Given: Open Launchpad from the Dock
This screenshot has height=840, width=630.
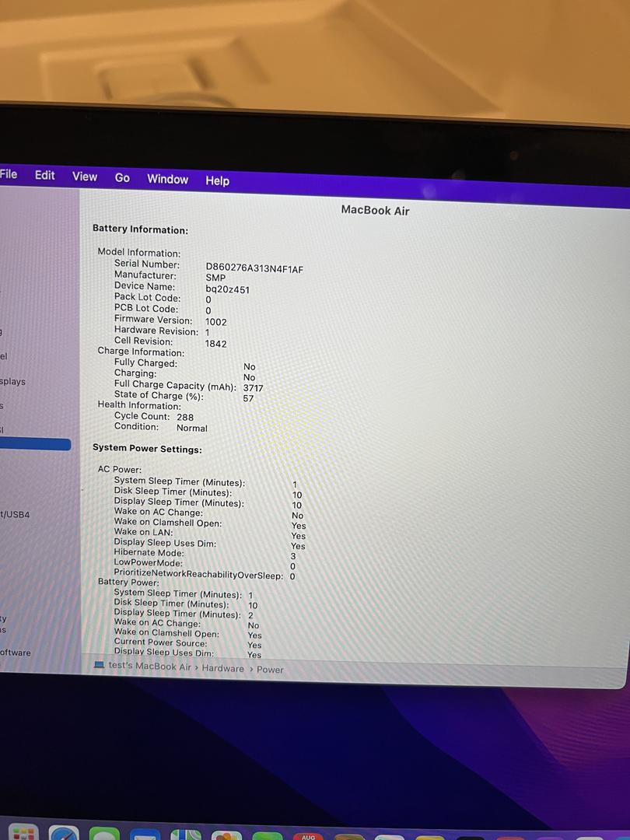Looking at the screenshot, I should pyautogui.click(x=23, y=832).
